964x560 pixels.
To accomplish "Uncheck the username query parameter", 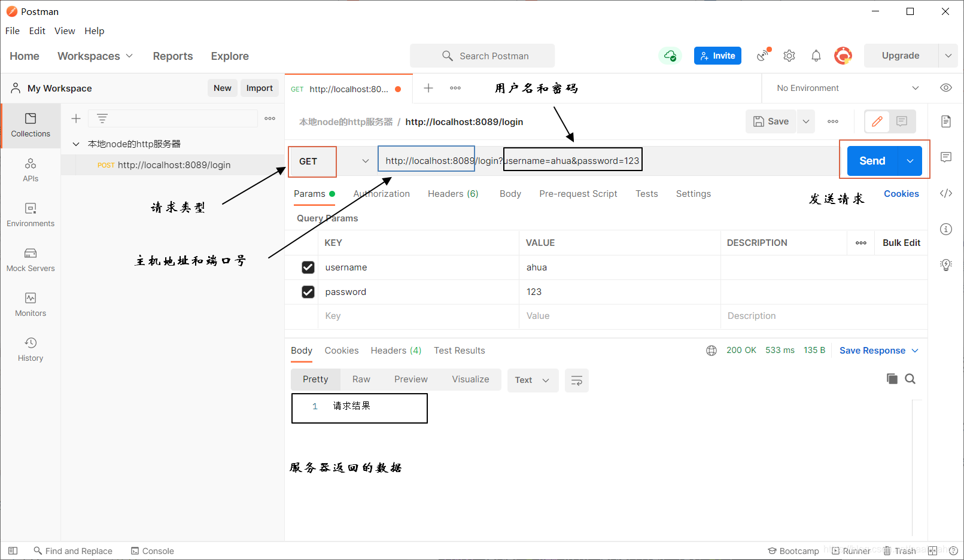I will (308, 267).
